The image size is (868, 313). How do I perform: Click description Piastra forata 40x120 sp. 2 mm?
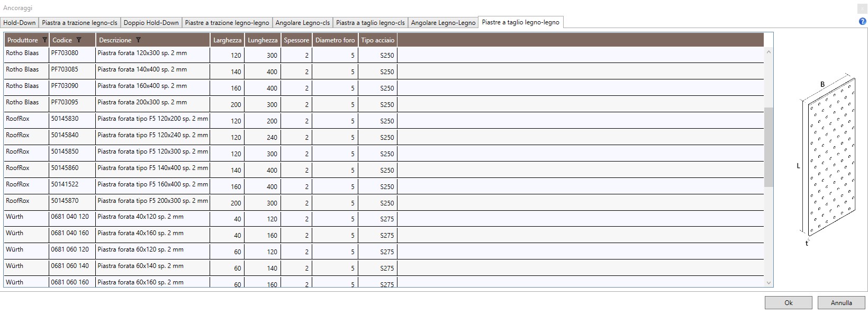[140, 217]
